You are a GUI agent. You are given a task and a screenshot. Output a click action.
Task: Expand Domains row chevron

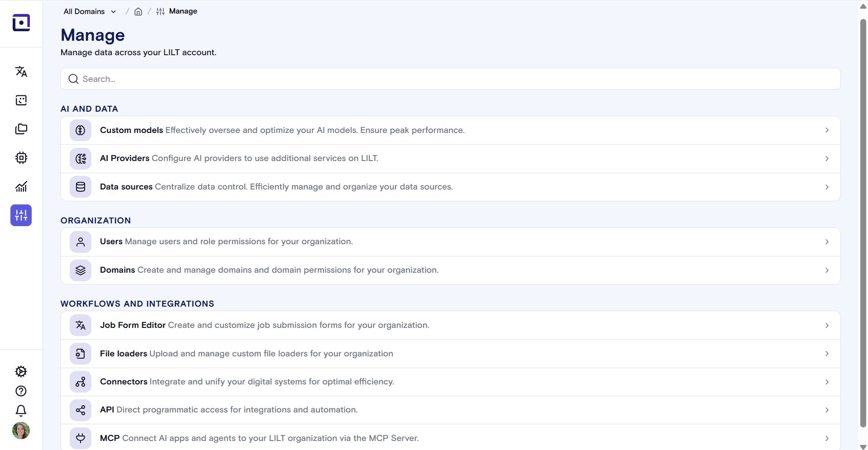(827, 270)
